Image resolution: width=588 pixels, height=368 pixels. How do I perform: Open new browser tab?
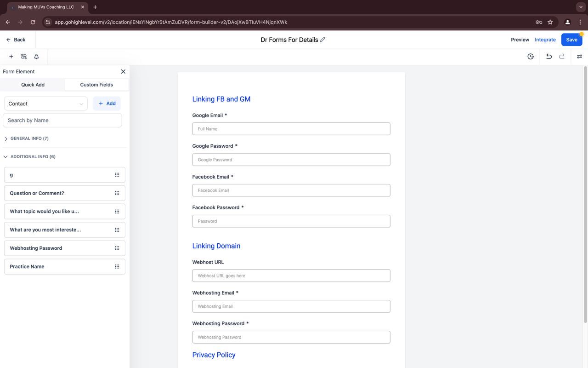pyautogui.click(x=95, y=7)
